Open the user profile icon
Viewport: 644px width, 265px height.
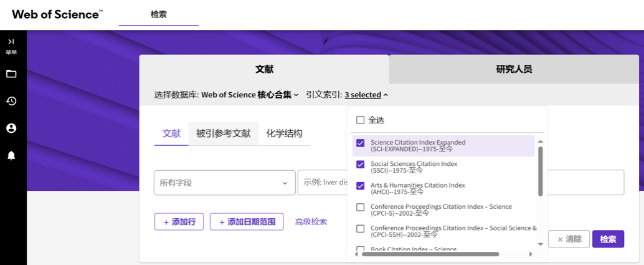pos(11,128)
